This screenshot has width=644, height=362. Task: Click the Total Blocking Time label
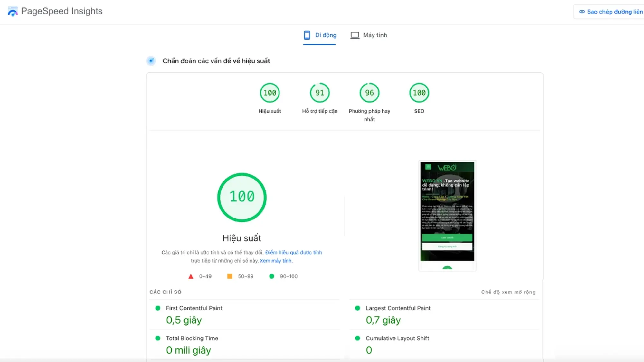pos(192,338)
